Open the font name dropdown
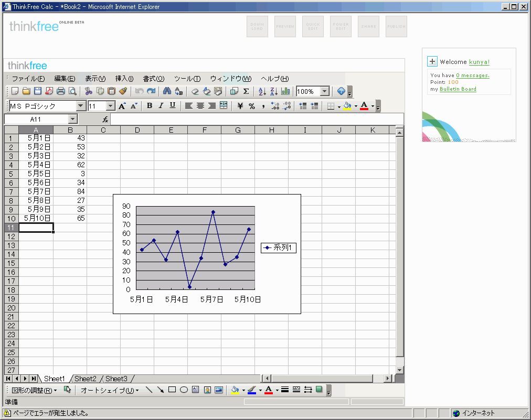The height and width of the screenshot is (420, 531). (x=81, y=106)
